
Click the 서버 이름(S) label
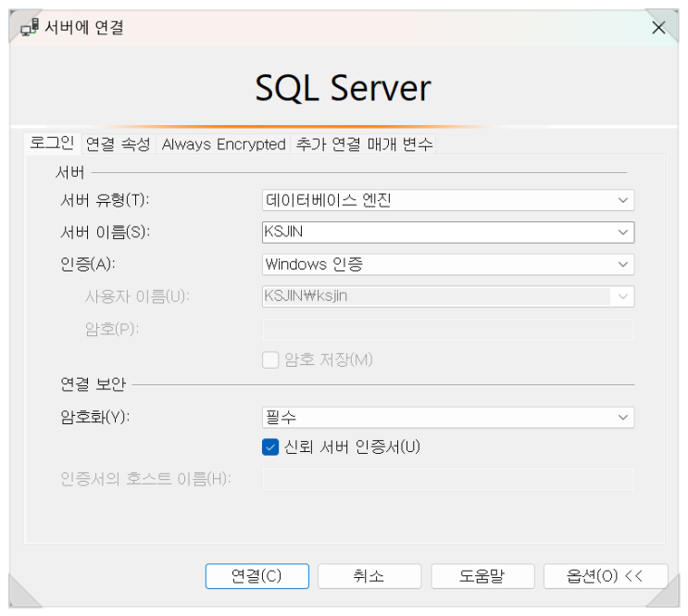(x=105, y=233)
